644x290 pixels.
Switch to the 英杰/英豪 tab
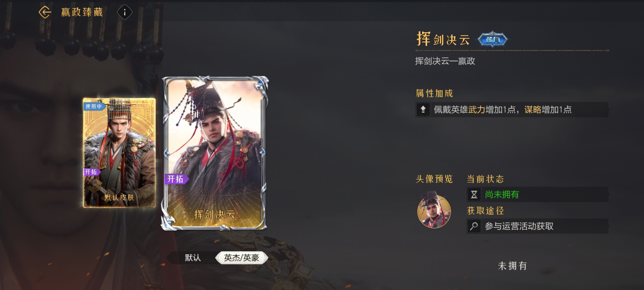click(x=242, y=258)
